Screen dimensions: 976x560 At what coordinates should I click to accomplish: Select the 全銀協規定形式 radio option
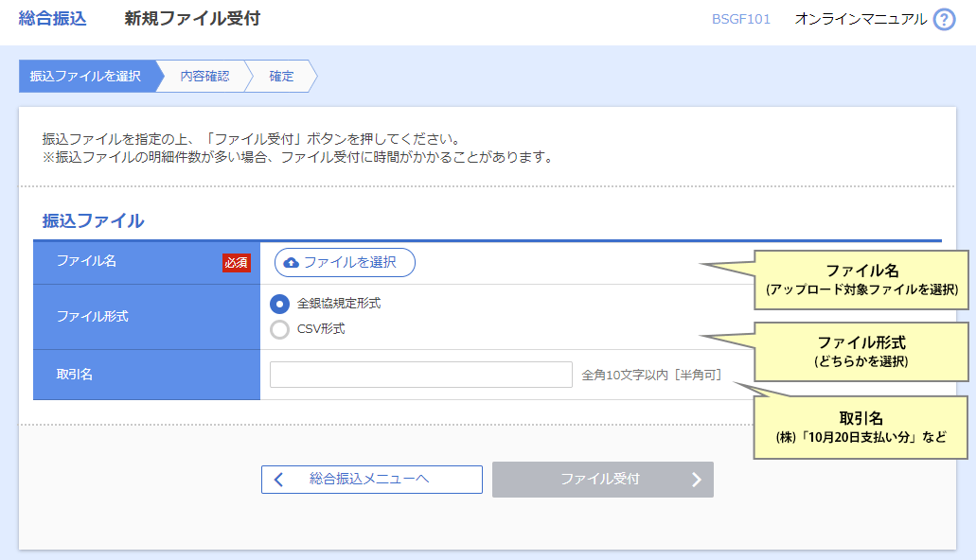pos(279,304)
